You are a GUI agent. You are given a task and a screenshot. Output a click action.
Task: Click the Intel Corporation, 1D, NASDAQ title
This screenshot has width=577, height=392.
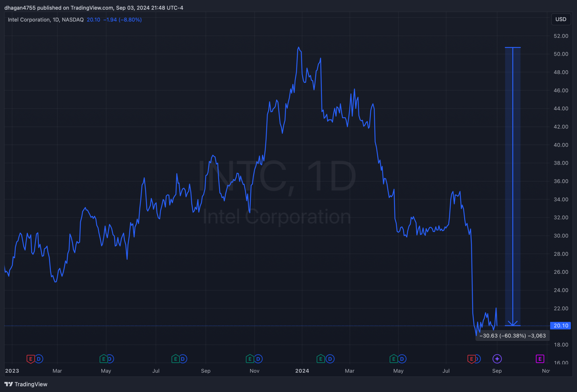[x=46, y=20]
